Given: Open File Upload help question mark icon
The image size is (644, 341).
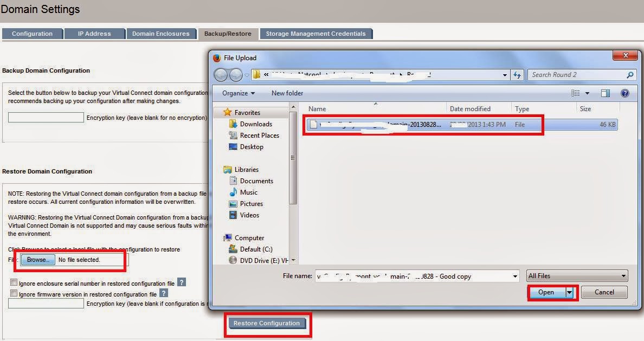Looking at the screenshot, I should (x=624, y=93).
